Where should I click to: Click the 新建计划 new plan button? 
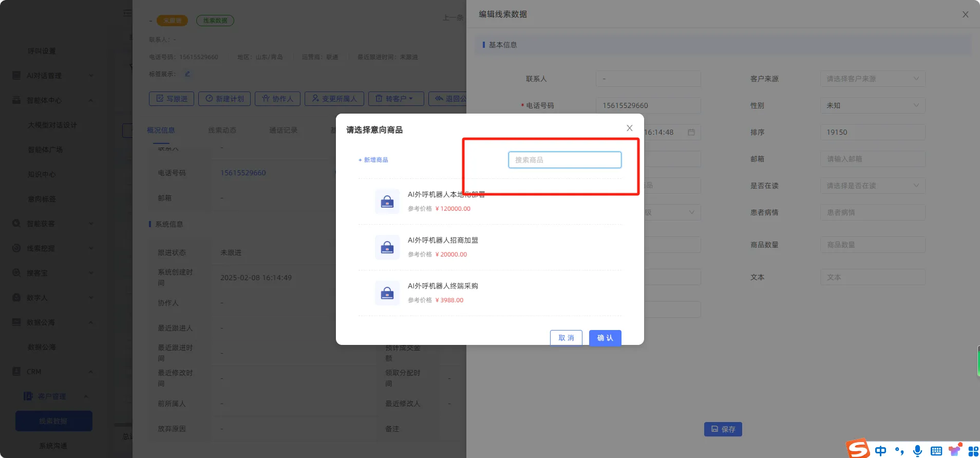[x=224, y=99]
